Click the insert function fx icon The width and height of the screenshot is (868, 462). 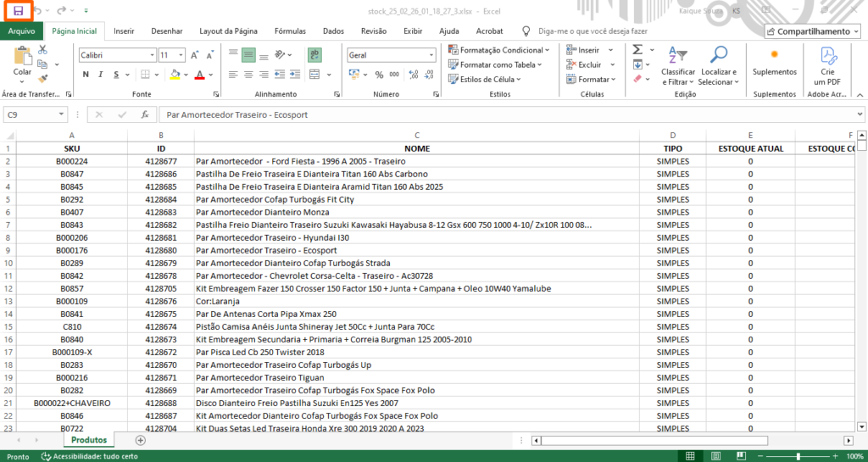pyautogui.click(x=145, y=114)
